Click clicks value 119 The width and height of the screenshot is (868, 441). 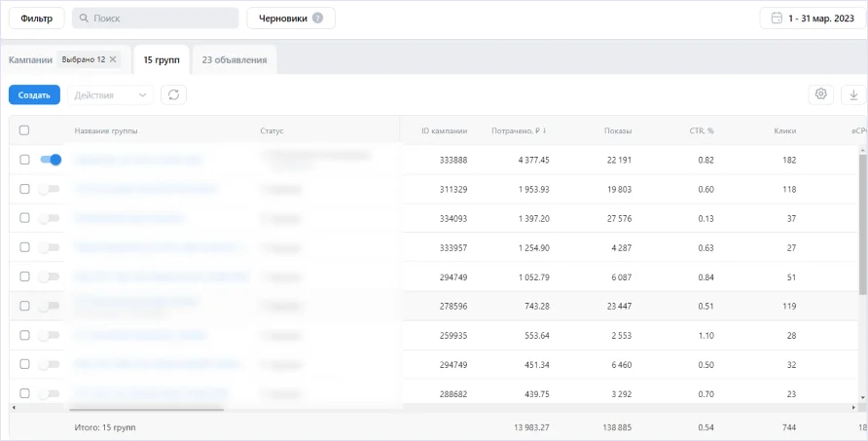(x=789, y=306)
